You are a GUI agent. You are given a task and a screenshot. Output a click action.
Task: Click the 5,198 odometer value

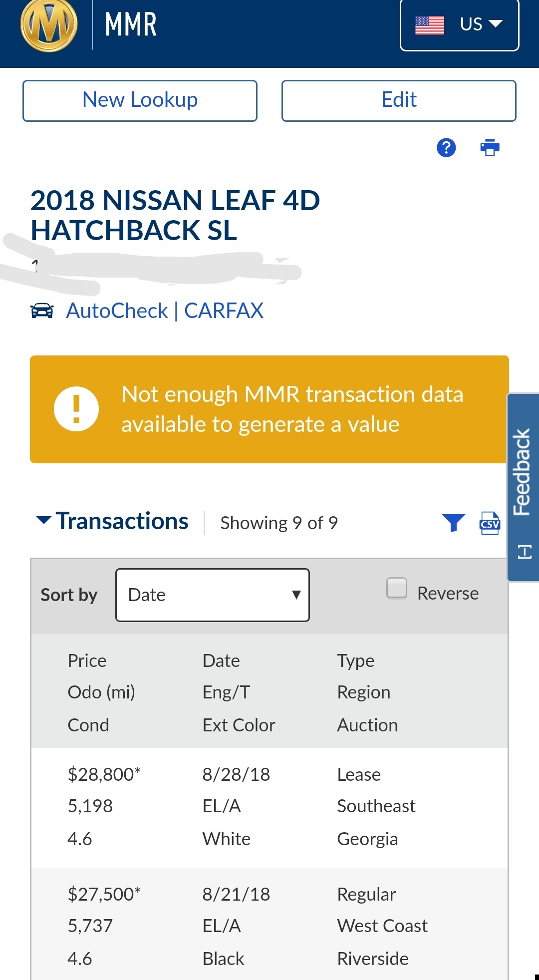[90, 806]
